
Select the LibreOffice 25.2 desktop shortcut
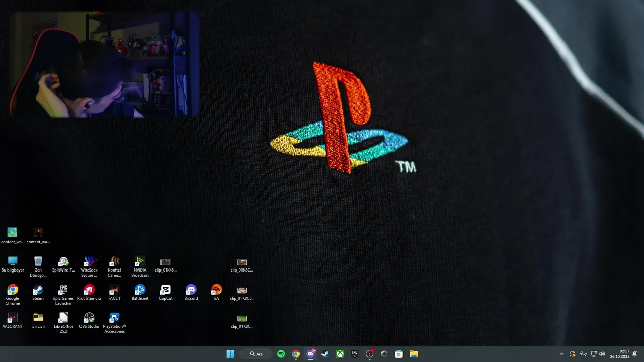pos(63,323)
